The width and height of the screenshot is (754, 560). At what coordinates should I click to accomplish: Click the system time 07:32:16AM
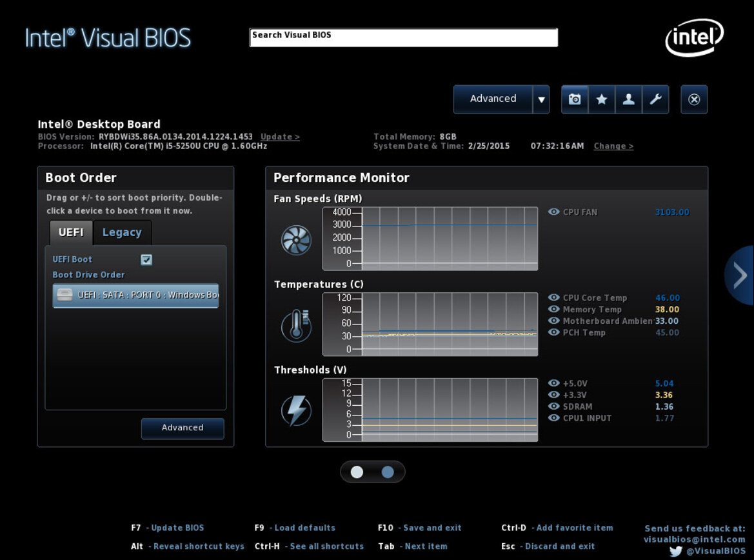coord(557,146)
